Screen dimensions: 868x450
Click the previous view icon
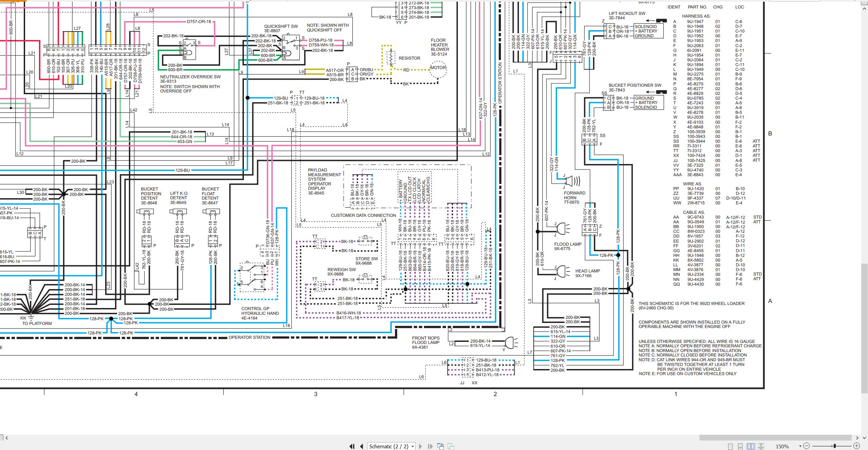[x=441, y=446]
